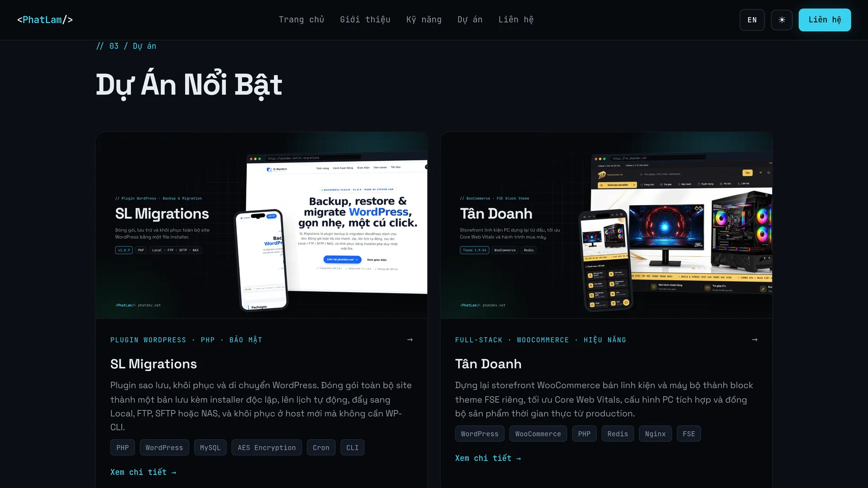The width and height of the screenshot is (868, 488).
Task: Click the WordPress tag under Tân Doanh
Action: [x=480, y=434]
